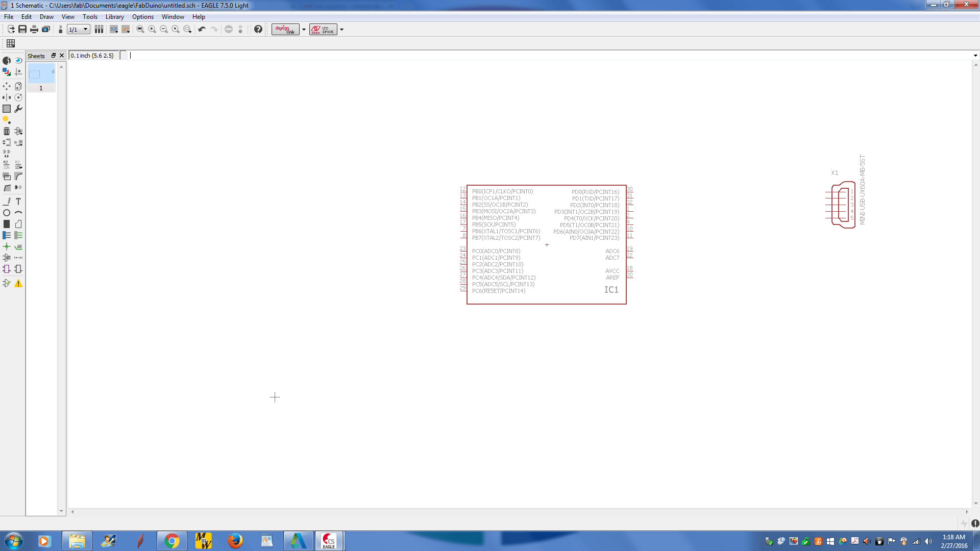Select the Name tool labeled R2
The width and height of the screenshot is (980, 551).
tap(7, 165)
